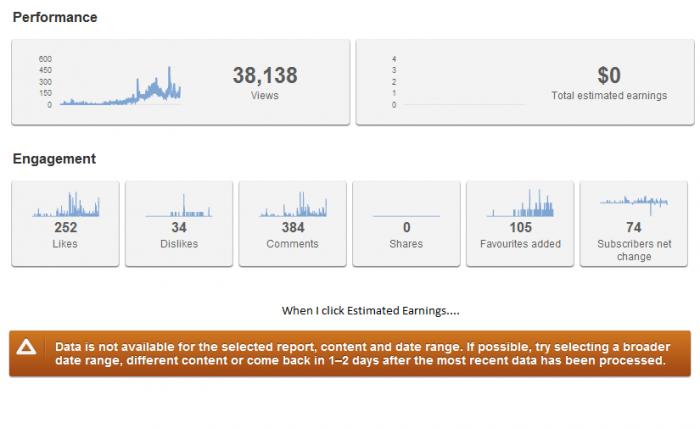Click the 'Comments' label text
The width and height of the screenshot is (700, 428).
[x=292, y=244]
